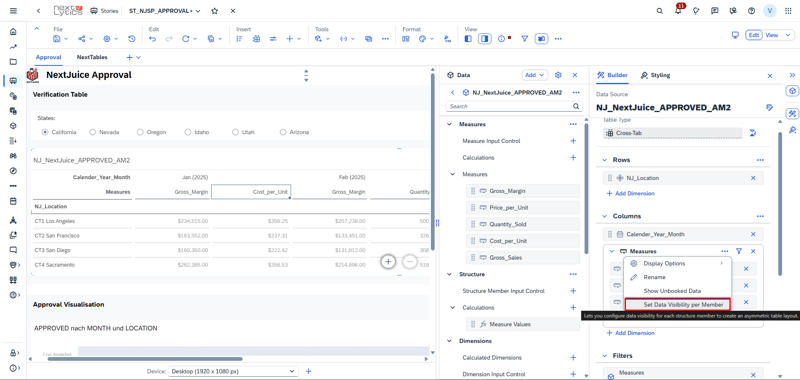Viewport: 800px width, 380px height.
Task: Add a Measure Input Control with plus
Action: (x=573, y=141)
